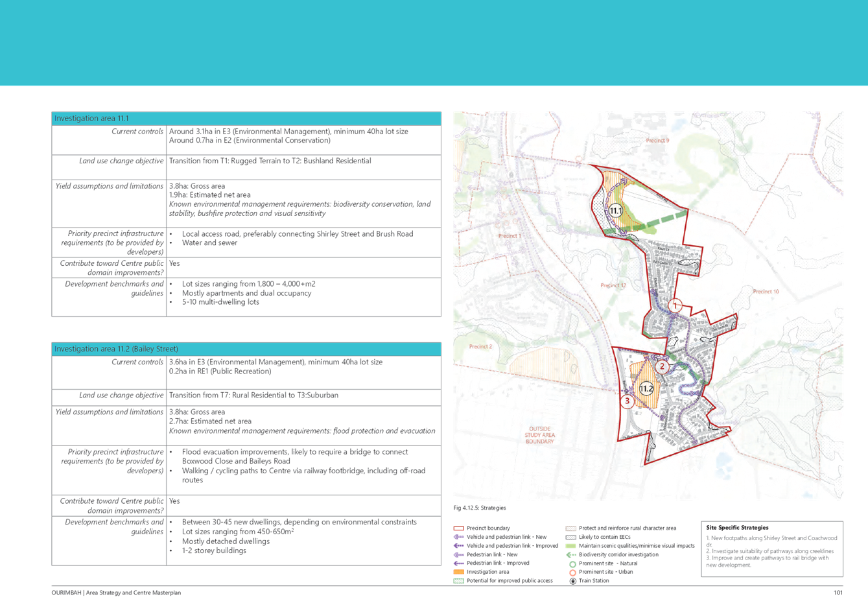868x614 pixels.
Task: Click the Outside Study Area Boundary label
Action: (x=539, y=435)
